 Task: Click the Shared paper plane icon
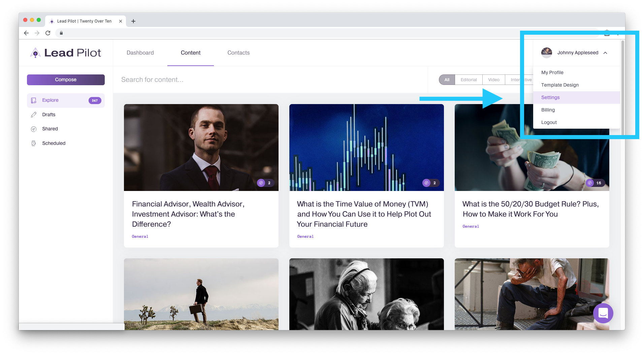coord(34,129)
